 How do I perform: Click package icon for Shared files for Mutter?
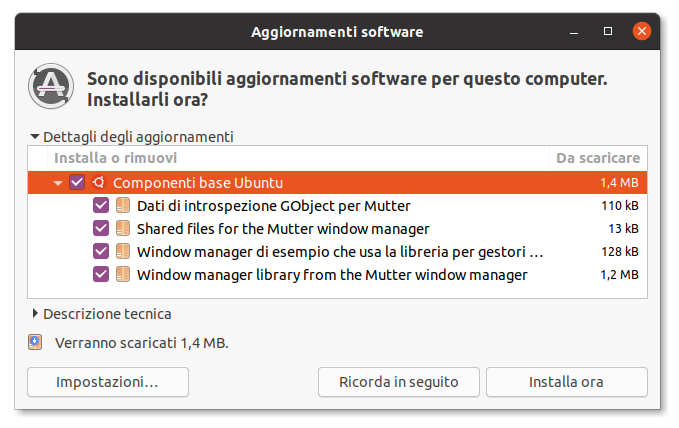(x=123, y=228)
